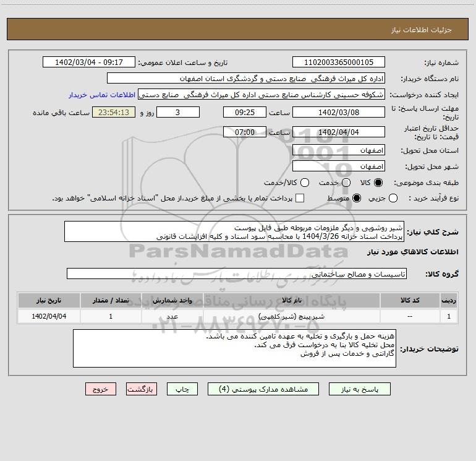This screenshot has width=476, height=461.
Task: Tick the اسناد خزانه اسلامی payment checkbox
Action: [x=300, y=198]
